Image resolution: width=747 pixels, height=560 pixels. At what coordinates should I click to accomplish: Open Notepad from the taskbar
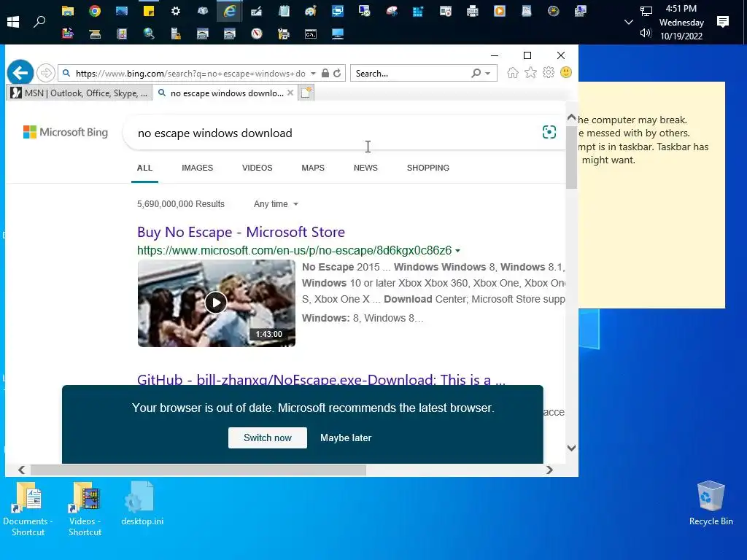coord(284,11)
